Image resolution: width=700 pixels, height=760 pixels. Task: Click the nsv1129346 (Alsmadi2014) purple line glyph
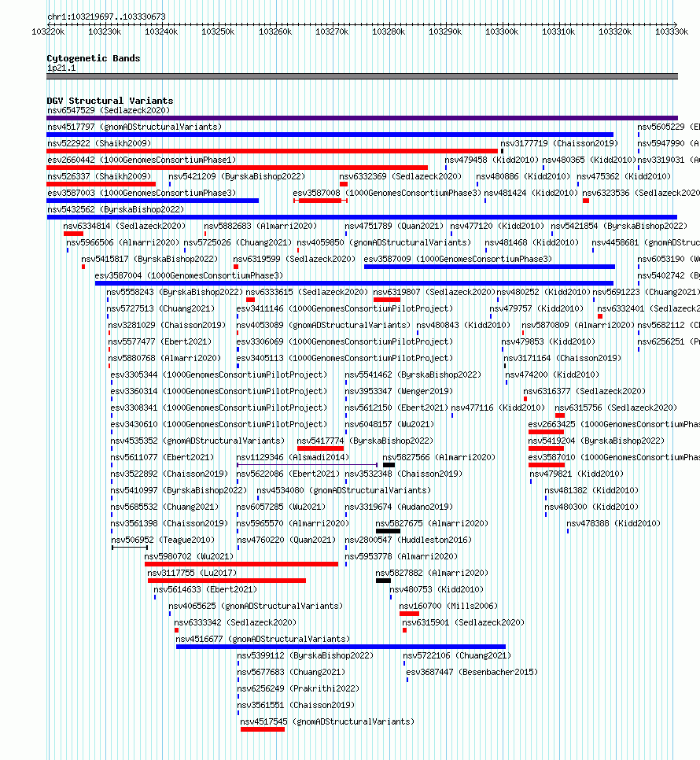tap(307, 464)
